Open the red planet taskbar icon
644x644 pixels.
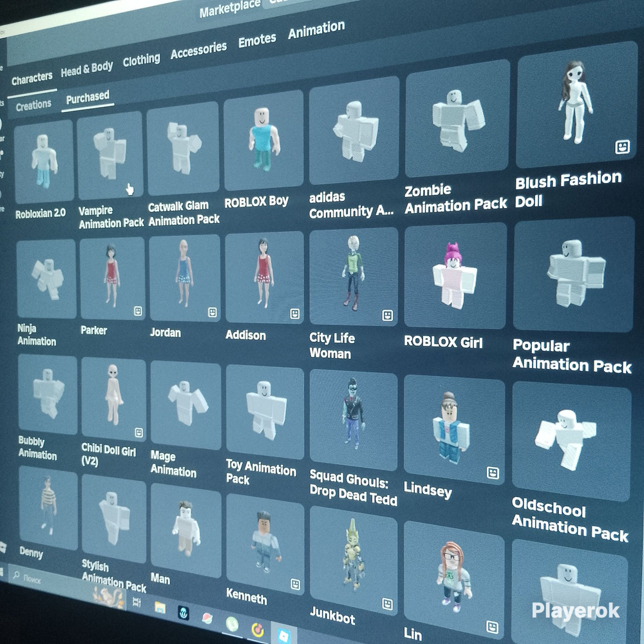207,618
